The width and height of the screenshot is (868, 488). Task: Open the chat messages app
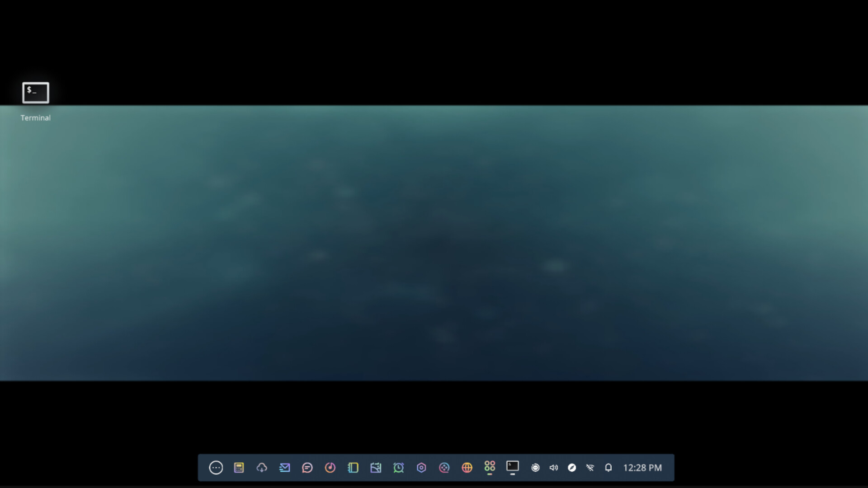[308, 468]
